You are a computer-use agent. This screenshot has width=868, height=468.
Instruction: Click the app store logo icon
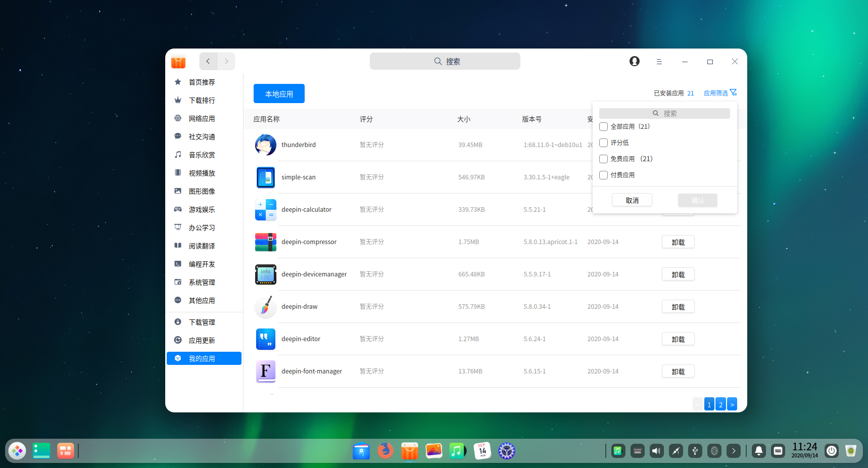[178, 61]
